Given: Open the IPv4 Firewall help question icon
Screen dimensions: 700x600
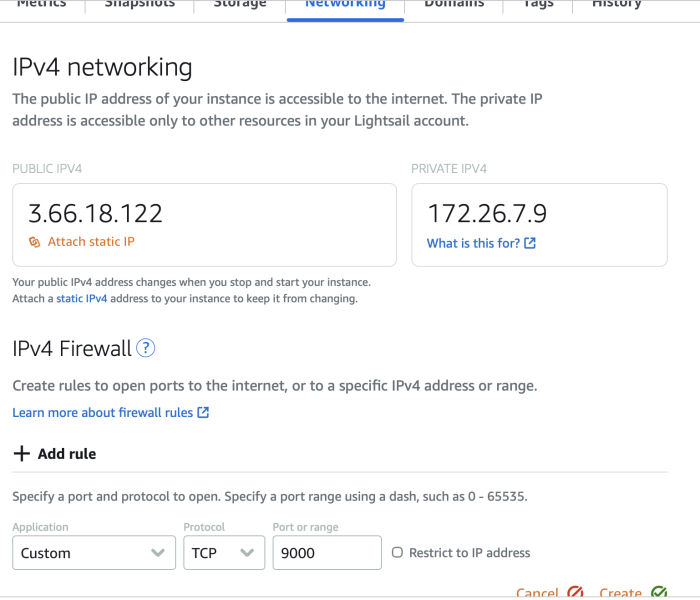Looking at the screenshot, I should click(146, 348).
